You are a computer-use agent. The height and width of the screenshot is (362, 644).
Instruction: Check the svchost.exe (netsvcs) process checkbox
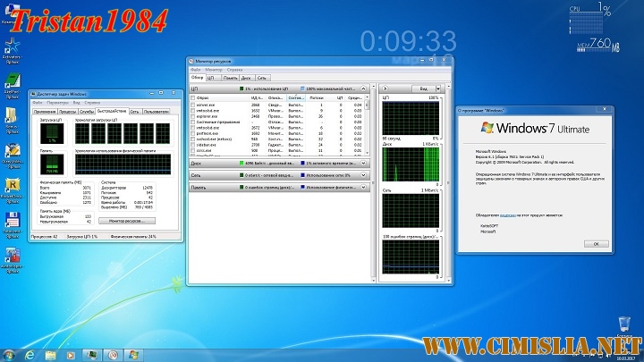point(194,139)
